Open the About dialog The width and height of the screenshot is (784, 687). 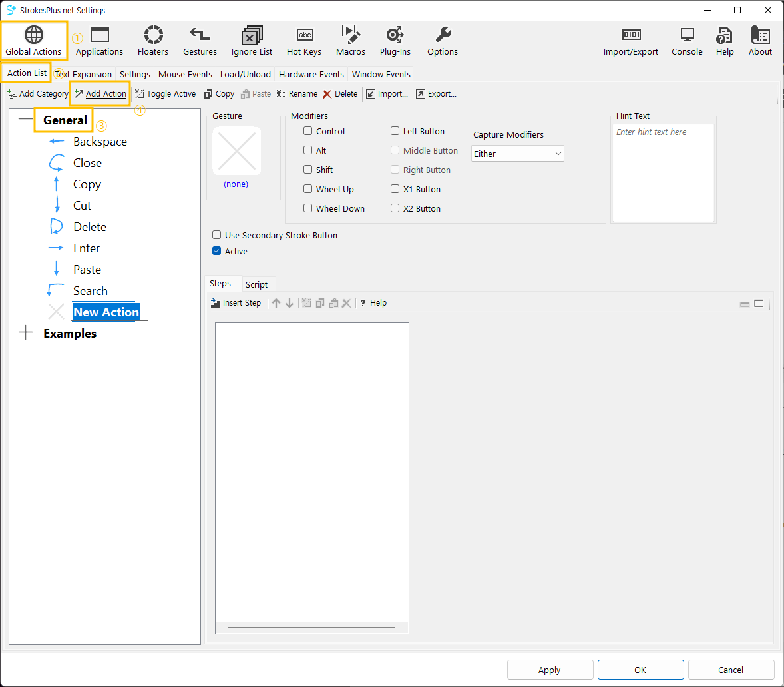760,41
